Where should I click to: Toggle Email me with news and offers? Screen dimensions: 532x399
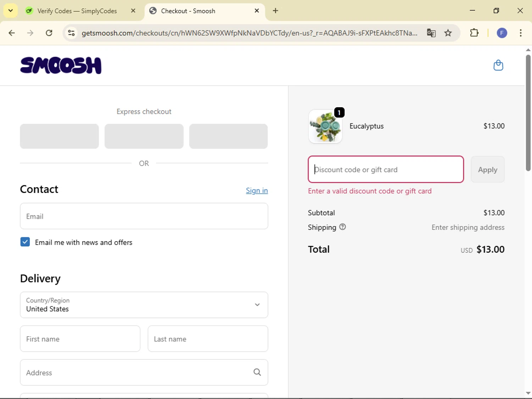pyautogui.click(x=25, y=242)
